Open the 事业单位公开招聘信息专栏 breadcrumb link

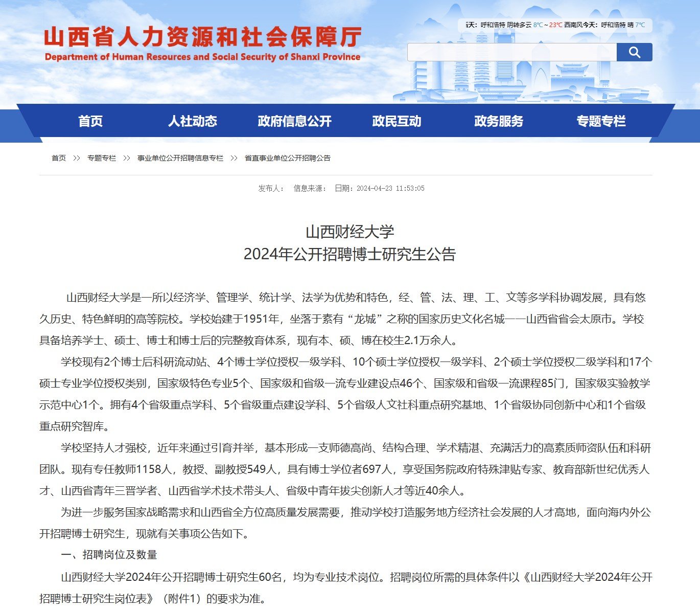tap(180, 158)
